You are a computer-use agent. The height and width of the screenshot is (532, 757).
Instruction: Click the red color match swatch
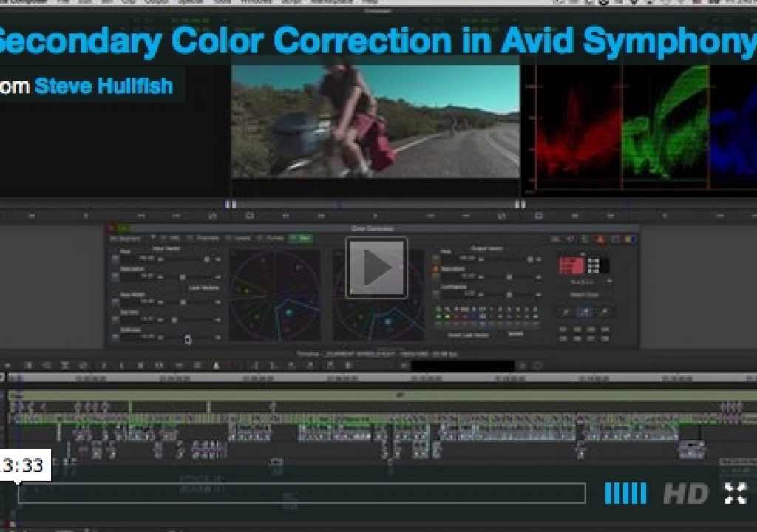click(571, 266)
